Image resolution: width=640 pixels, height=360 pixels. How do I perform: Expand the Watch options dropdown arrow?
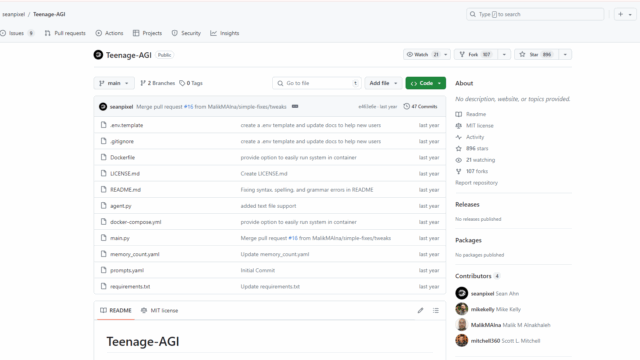click(446, 54)
